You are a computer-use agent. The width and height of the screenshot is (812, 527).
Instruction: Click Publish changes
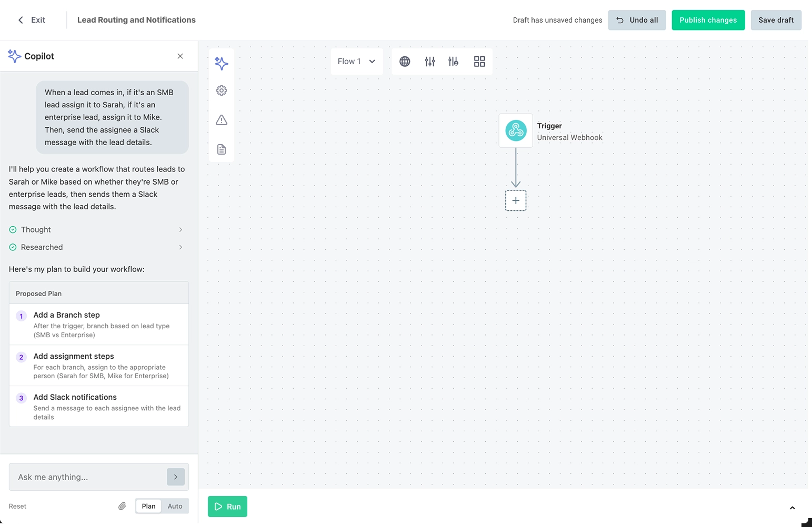click(708, 19)
